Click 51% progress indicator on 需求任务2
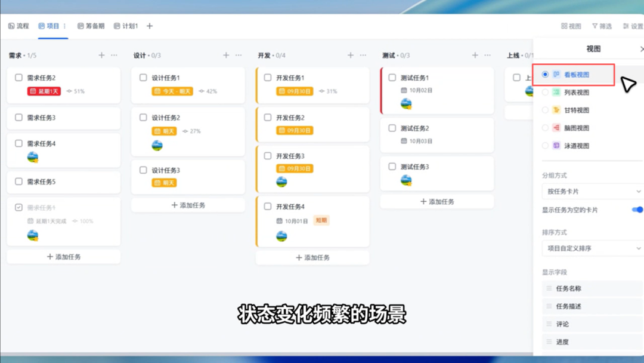The image size is (644, 363). click(76, 91)
